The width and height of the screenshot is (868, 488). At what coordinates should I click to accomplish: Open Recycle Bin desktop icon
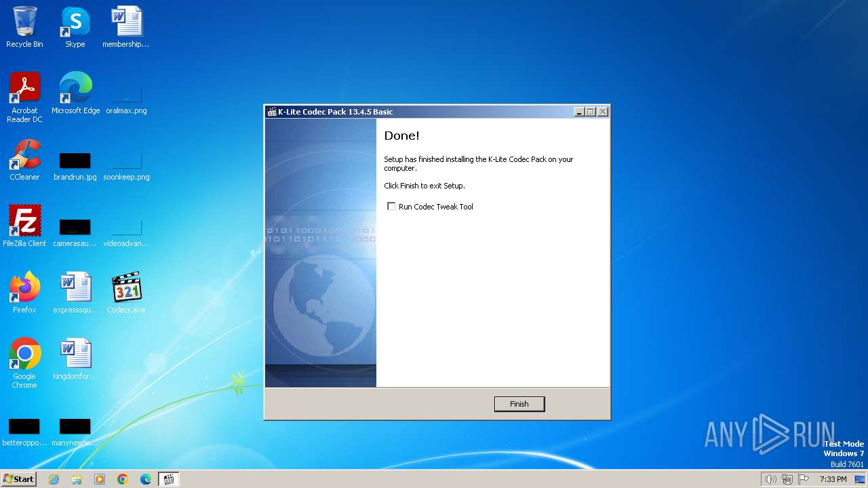coord(24,27)
